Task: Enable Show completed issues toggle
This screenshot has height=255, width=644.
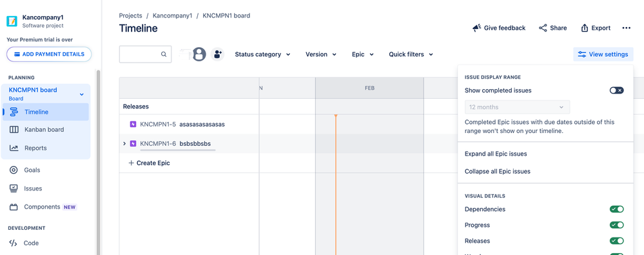Action: click(616, 90)
